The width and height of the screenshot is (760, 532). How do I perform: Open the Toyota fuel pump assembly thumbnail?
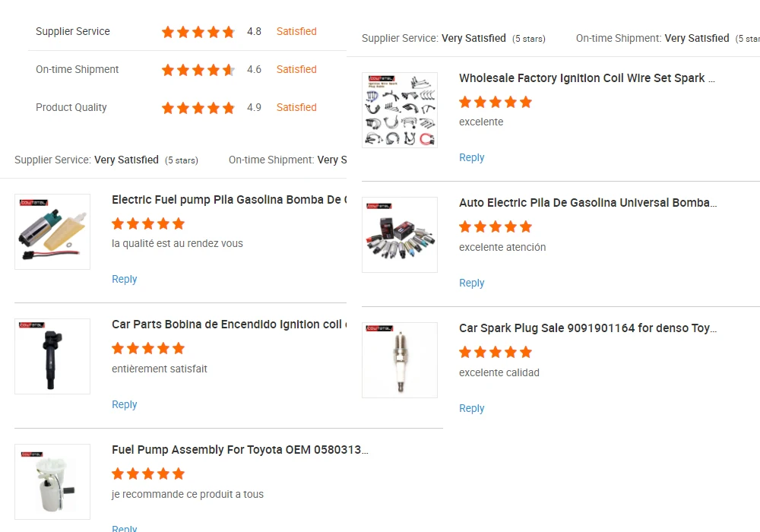coord(52,482)
